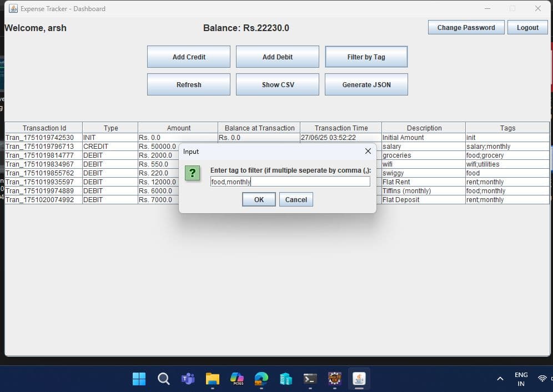
Task: Close the Expense Tracker window
Action: coord(538,8)
